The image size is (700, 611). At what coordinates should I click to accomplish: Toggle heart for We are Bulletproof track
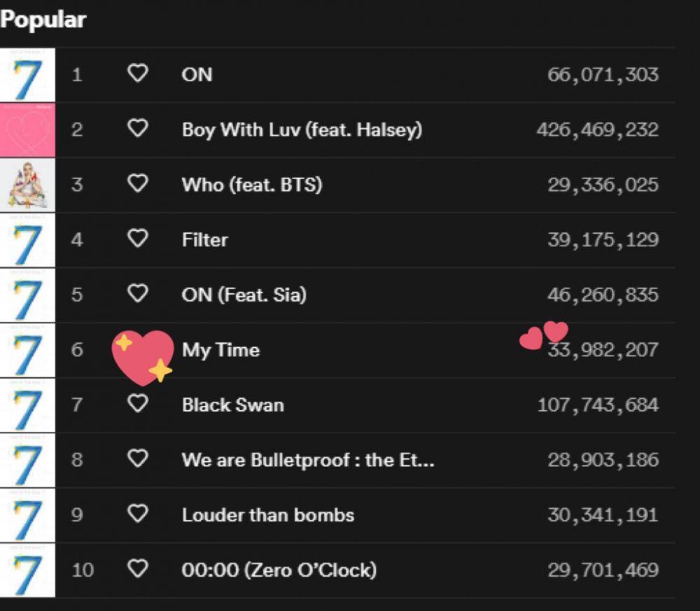click(x=137, y=459)
